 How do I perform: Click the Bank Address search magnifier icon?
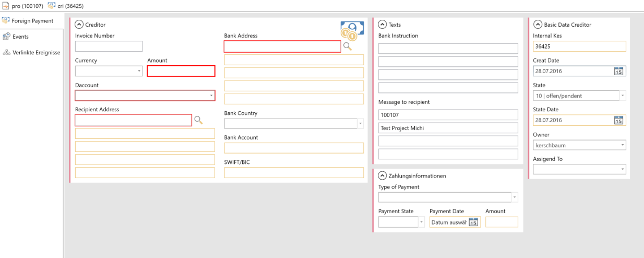coord(347,46)
